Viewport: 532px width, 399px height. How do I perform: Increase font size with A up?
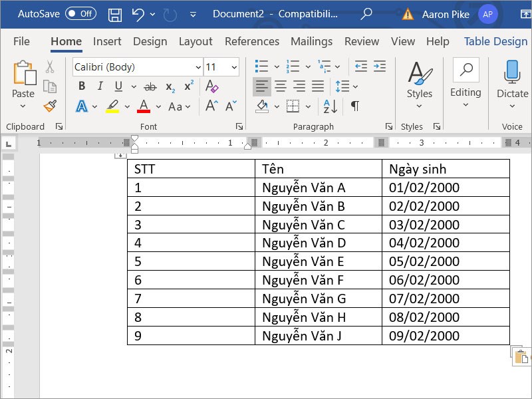coord(211,106)
